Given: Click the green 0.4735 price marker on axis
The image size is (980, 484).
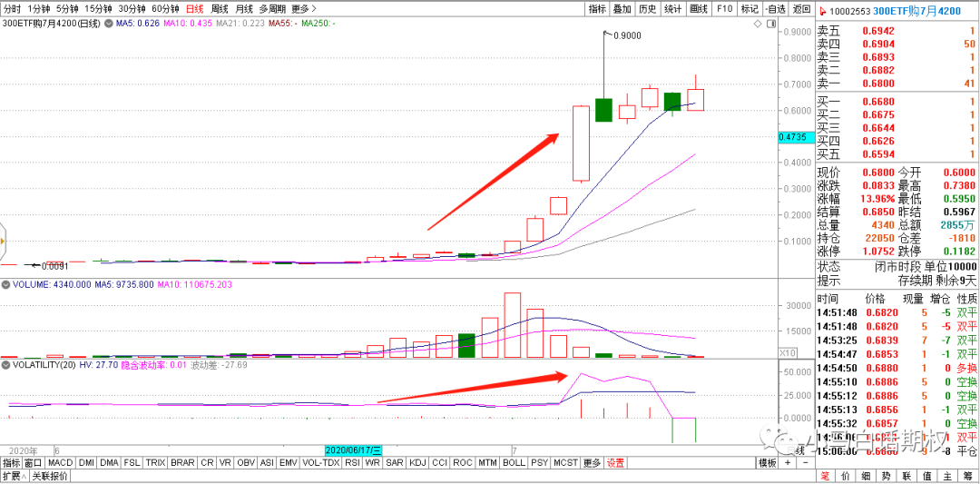Looking at the screenshot, I should pyautogui.click(x=793, y=137).
